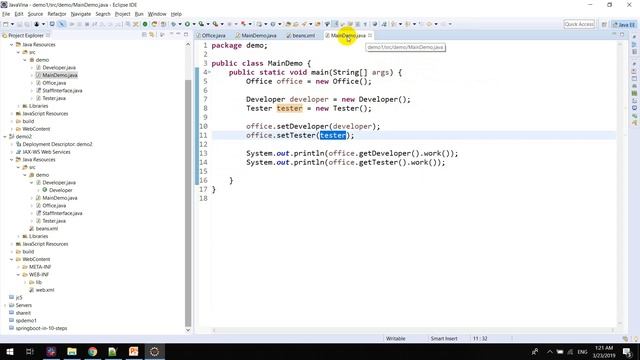
Task: Select web.xml in the tree
Action: 45,290
